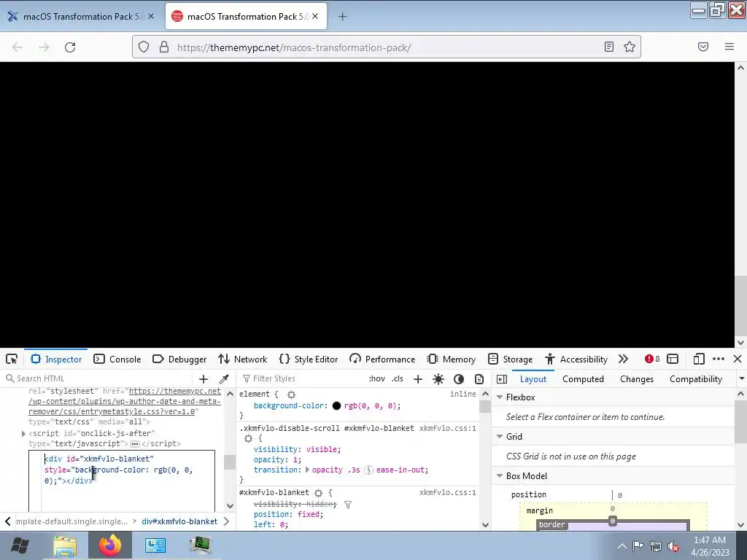Open devtools customize ellipsis menu
Image resolution: width=747 pixels, height=560 pixels.
click(x=719, y=359)
